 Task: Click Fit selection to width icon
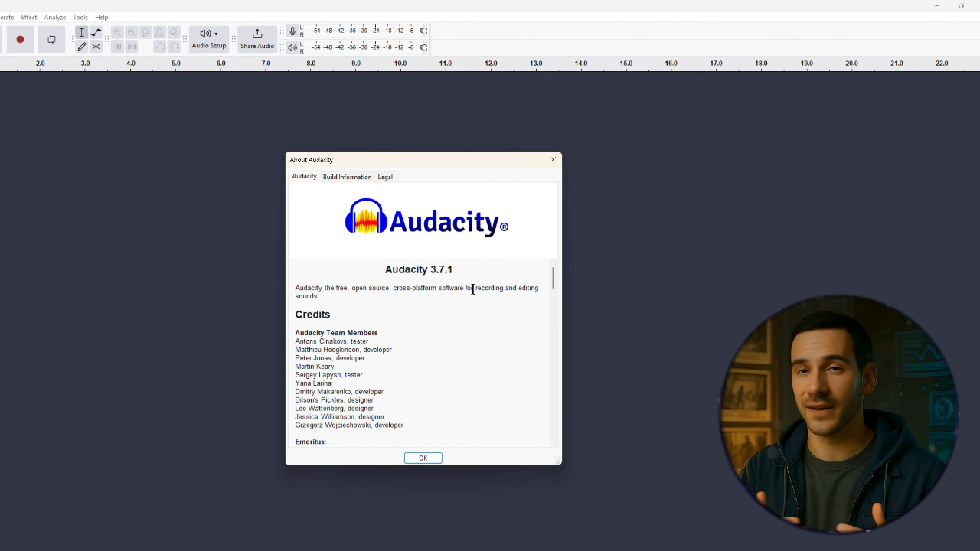pyautogui.click(x=145, y=33)
